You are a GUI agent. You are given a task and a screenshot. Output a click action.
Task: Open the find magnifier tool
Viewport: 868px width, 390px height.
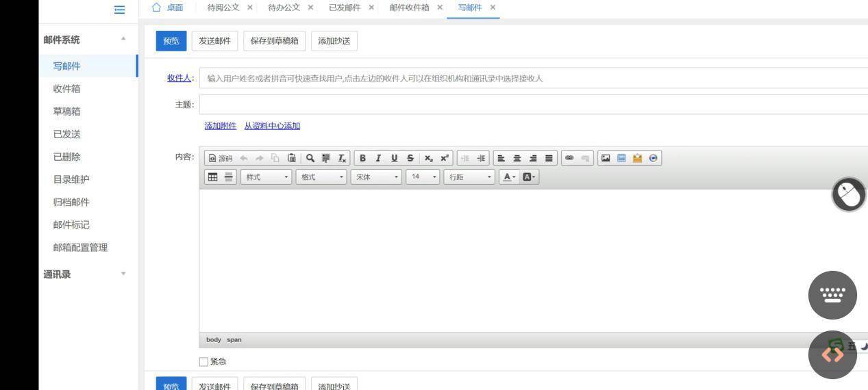click(x=310, y=158)
